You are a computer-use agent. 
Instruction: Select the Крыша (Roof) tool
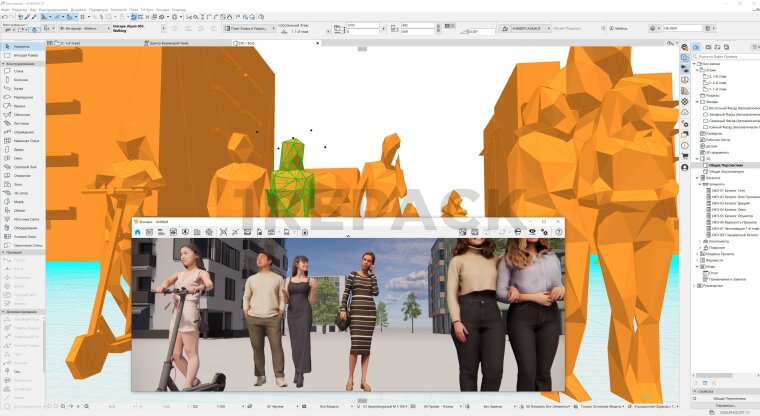tap(20, 107)
